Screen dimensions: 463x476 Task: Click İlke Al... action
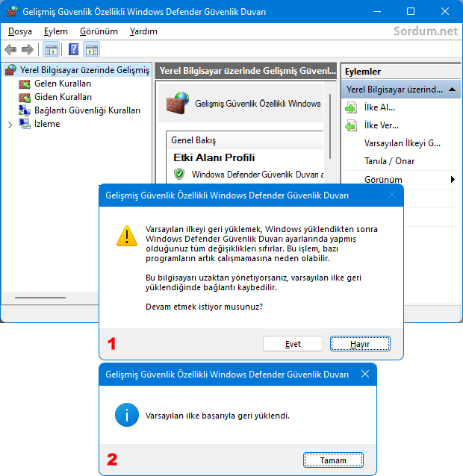click(x=379, y=107)
